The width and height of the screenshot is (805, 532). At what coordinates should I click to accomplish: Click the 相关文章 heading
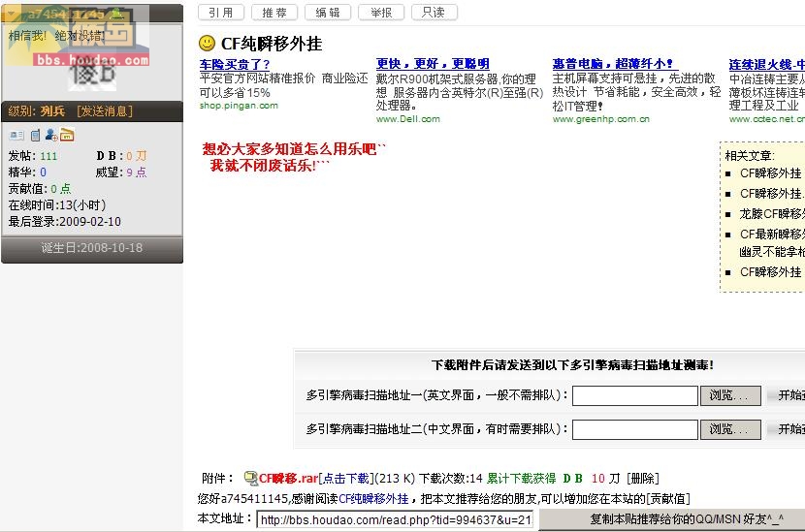(x=750, y=155)
